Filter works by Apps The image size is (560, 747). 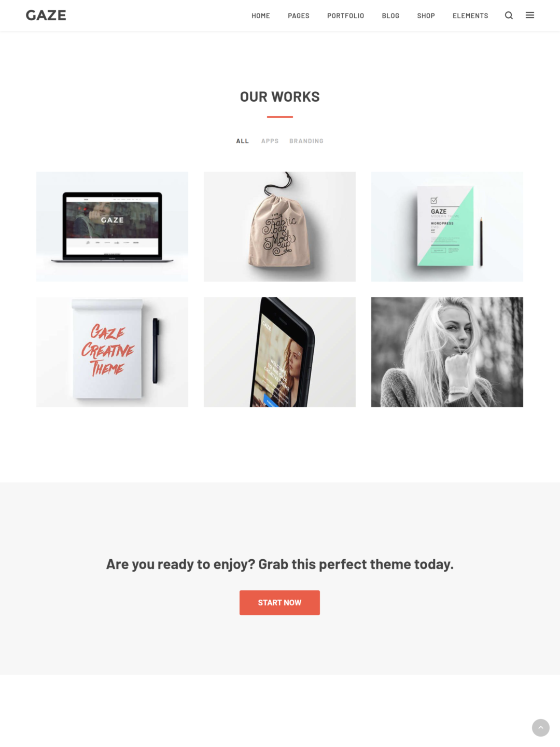(270, 141)
